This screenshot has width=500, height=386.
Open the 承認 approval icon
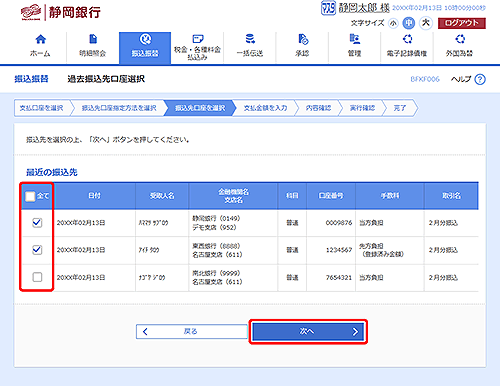click(x=303, y=39)
